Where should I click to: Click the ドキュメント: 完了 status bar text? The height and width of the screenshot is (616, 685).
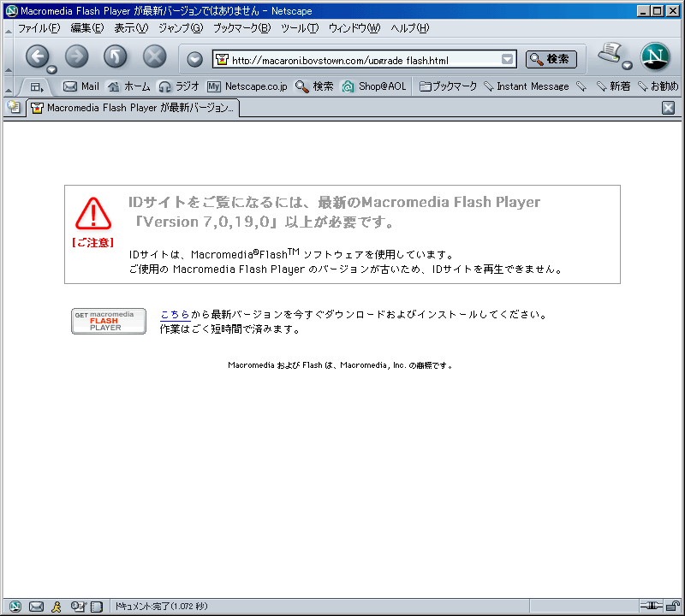[161, 606]
